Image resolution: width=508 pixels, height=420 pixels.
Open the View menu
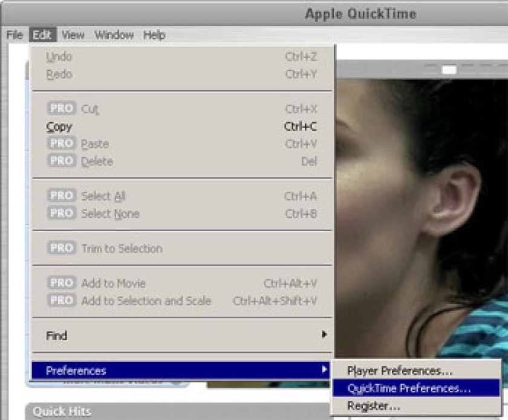coord(73,34)
